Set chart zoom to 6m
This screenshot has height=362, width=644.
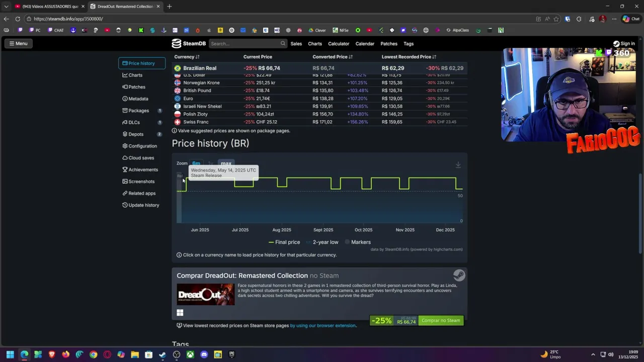click(196, 163)
